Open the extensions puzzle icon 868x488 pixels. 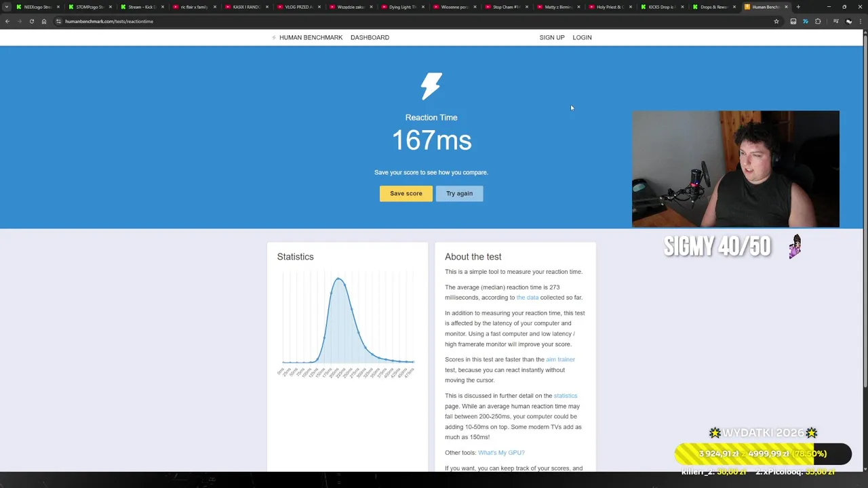pos(818,21)
